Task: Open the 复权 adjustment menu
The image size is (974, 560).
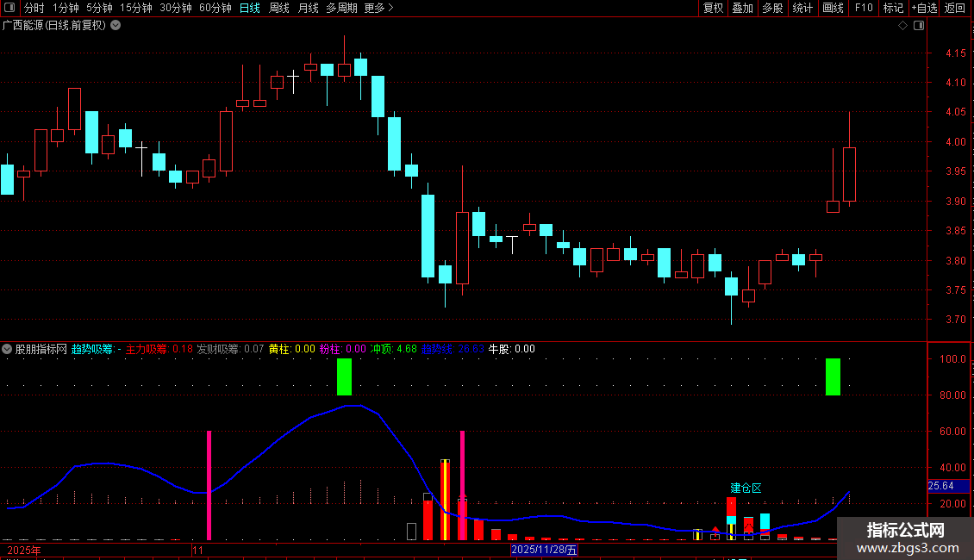Action: point(713,8)
